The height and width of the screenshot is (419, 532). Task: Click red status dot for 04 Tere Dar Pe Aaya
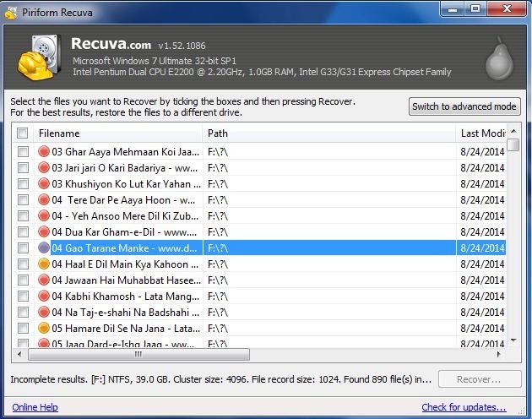(44, 199)
